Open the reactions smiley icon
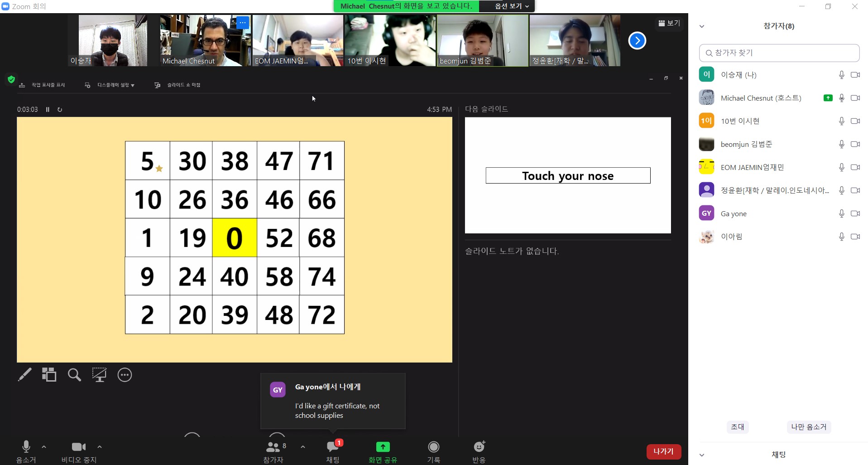 [479, 447]
